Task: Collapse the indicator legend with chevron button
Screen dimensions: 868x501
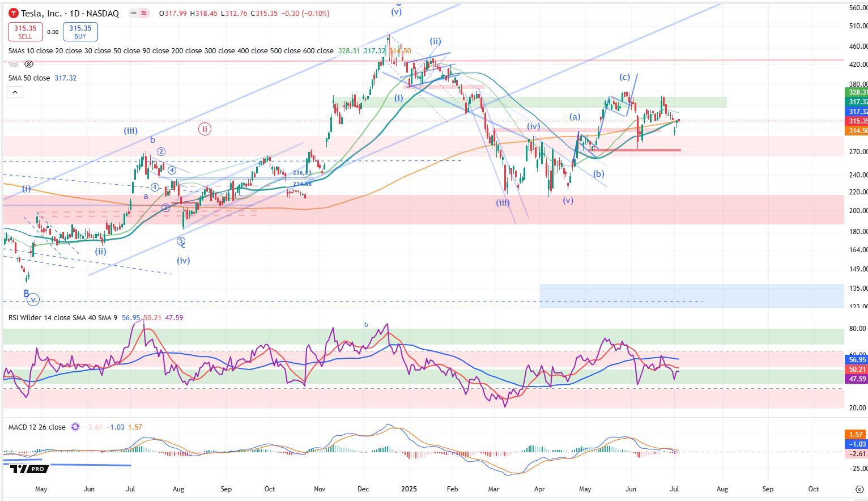Action: tap(15, 92)
